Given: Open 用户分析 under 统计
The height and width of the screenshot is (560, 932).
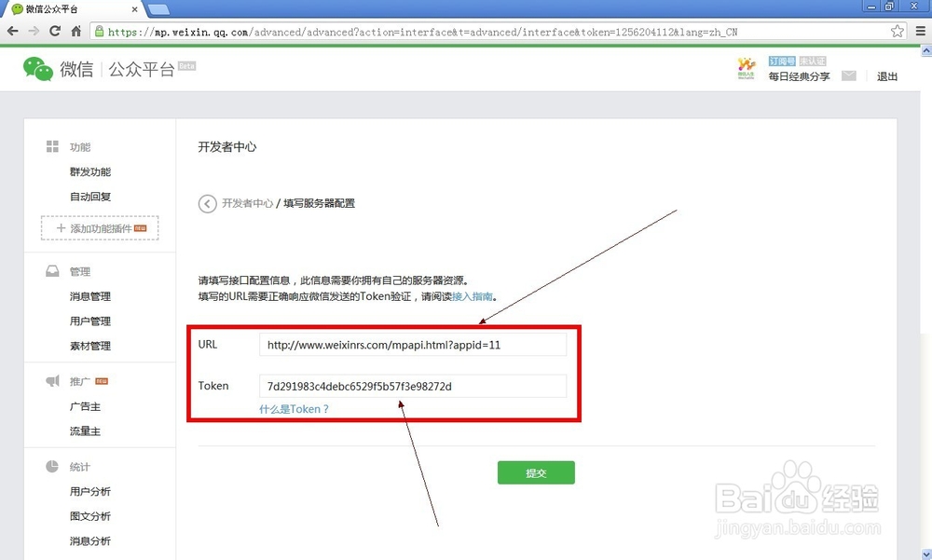Looking at the screenshot, I should point(90,491).
